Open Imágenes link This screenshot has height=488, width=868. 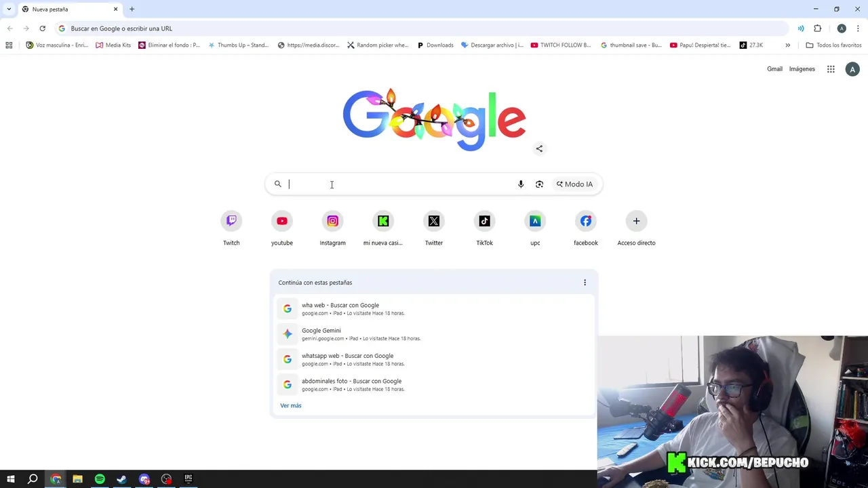tap(802, 69)
